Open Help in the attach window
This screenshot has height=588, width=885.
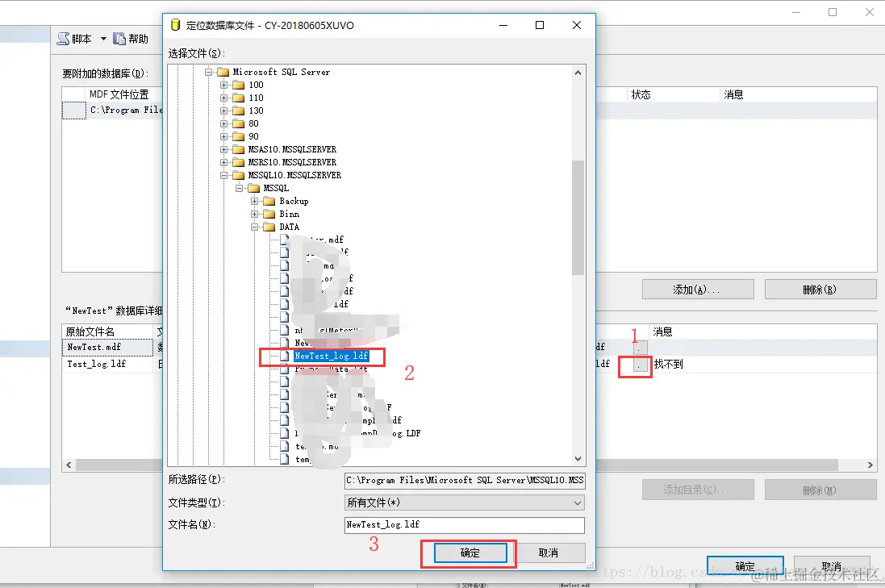coord(131,39)
